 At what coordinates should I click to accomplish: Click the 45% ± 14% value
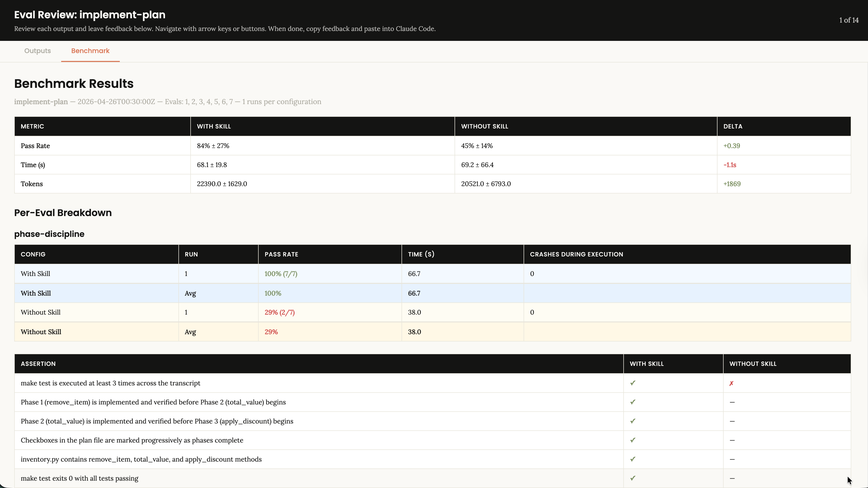(477, 145)
